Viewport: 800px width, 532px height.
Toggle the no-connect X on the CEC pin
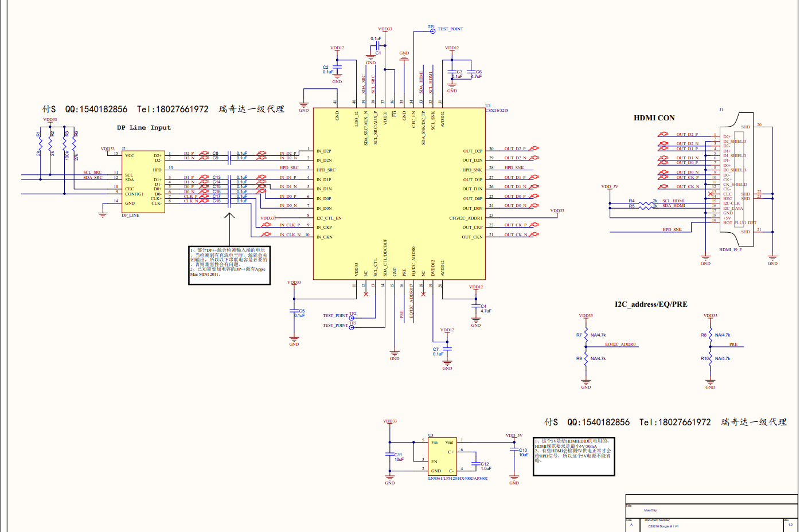click(x=711, y=193)
